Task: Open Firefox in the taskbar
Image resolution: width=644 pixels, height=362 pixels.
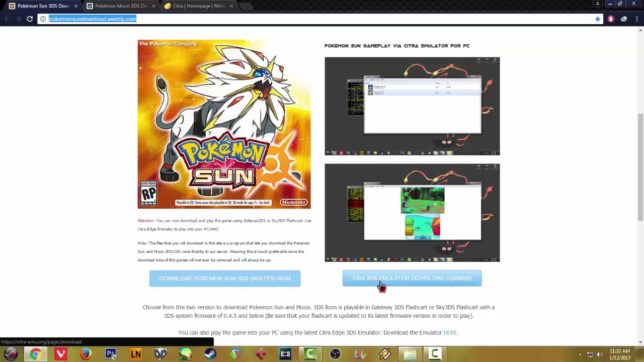Action: (x=86, y=354)
